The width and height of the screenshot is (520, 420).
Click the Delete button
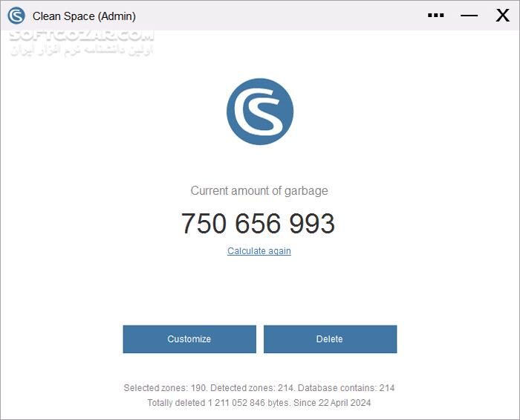330,339
